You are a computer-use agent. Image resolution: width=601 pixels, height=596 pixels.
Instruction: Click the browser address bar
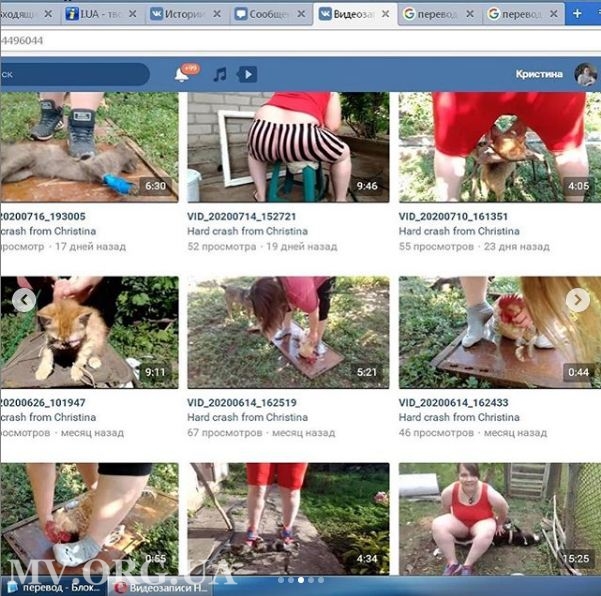(300, 40)
